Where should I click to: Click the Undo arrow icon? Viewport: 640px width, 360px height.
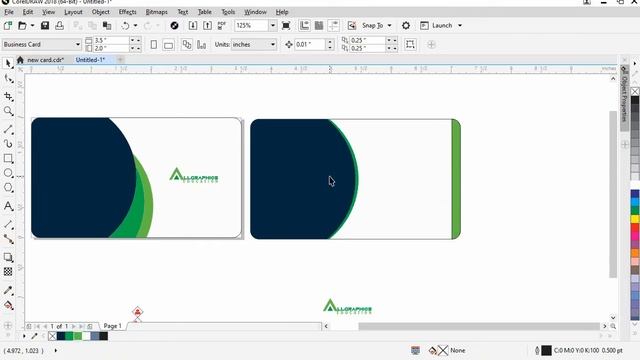pos(125,25)
